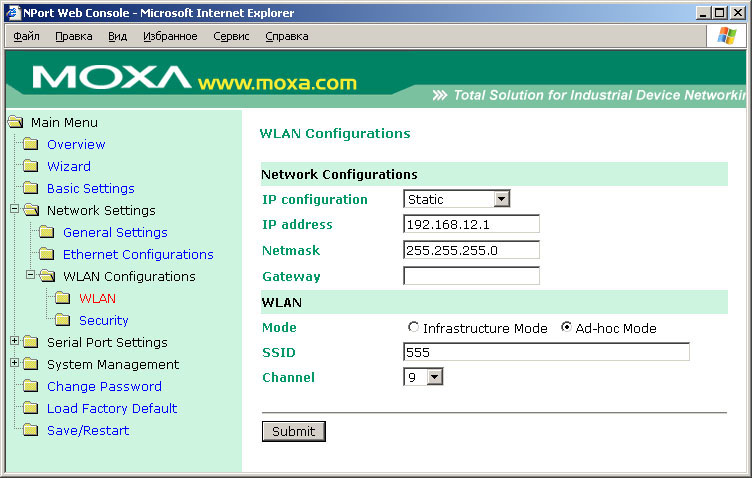The height and width of the screenshot is (478, 752).
Task: Click the Basic Settings folder icon
Action: click(x=30, y=189)
